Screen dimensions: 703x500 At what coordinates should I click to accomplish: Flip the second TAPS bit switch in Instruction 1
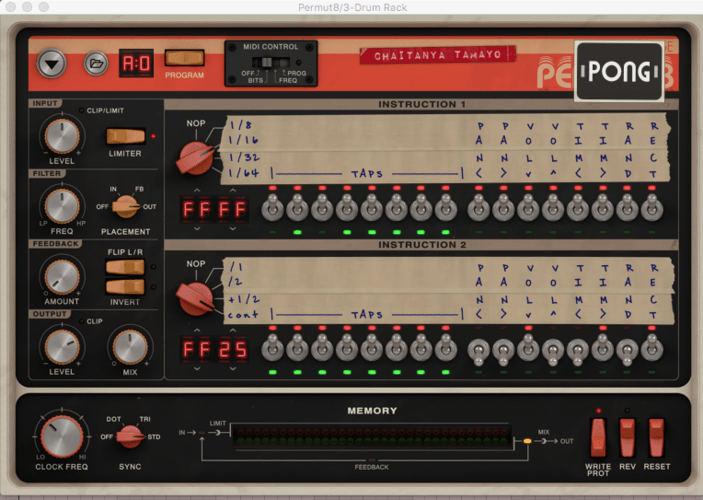point(297,207)
